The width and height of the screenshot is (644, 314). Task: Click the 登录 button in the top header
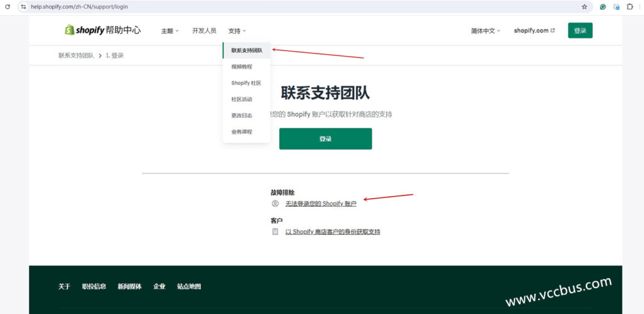(580, 31)
